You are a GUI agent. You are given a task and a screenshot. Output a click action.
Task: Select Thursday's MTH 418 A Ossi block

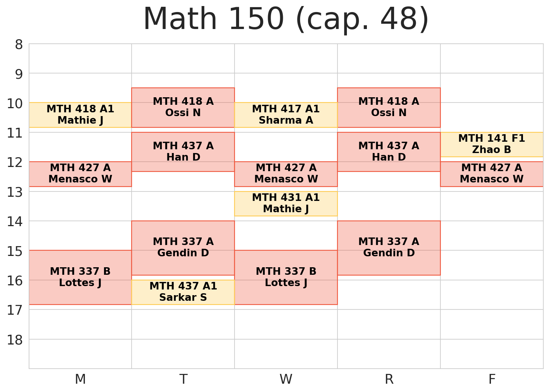(389, 107)
